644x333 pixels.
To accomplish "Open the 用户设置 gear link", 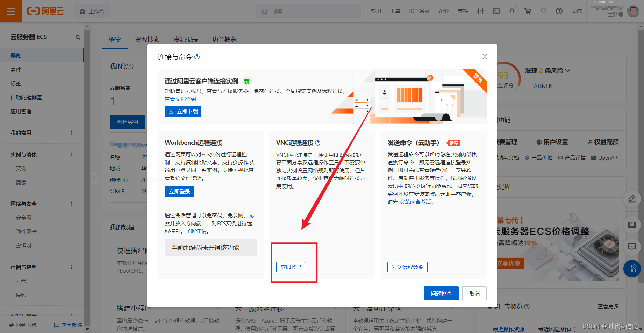I will (552, 142).
